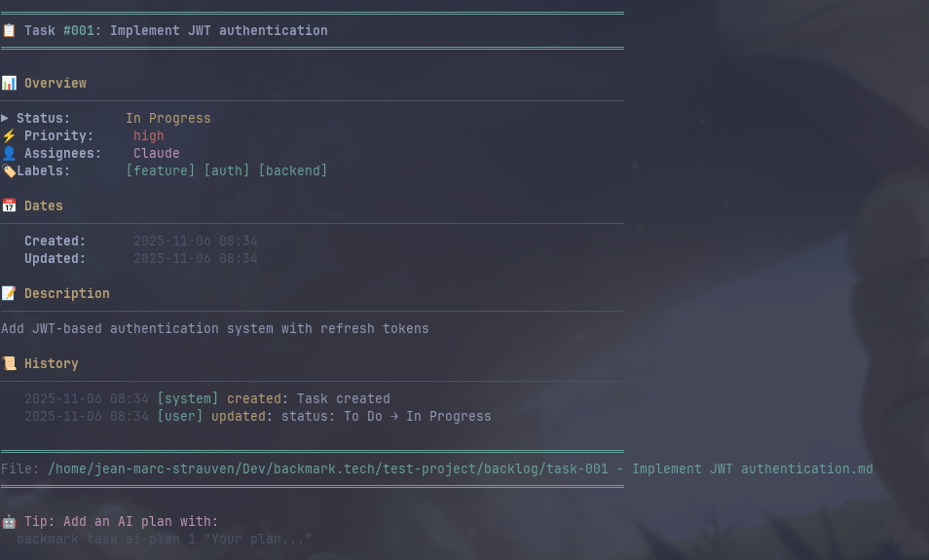Click the history entry 'Task created'
Image resolution: width=929 pixels, height=560 pixels.
(344, 398)
